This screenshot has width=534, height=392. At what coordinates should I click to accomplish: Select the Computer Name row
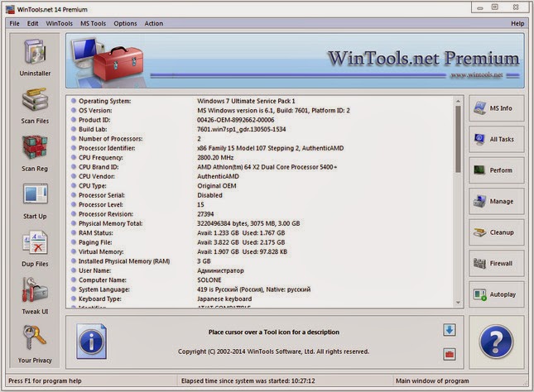[x=262, y=280]
